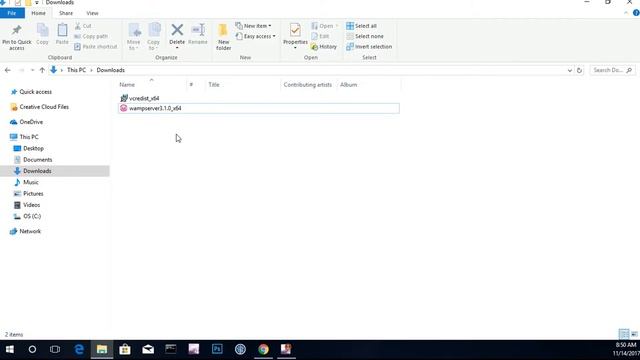The height and width of the screenshot is (360, 640).
Task: Open Photoshop from taskbar
Action: point(217,349)
